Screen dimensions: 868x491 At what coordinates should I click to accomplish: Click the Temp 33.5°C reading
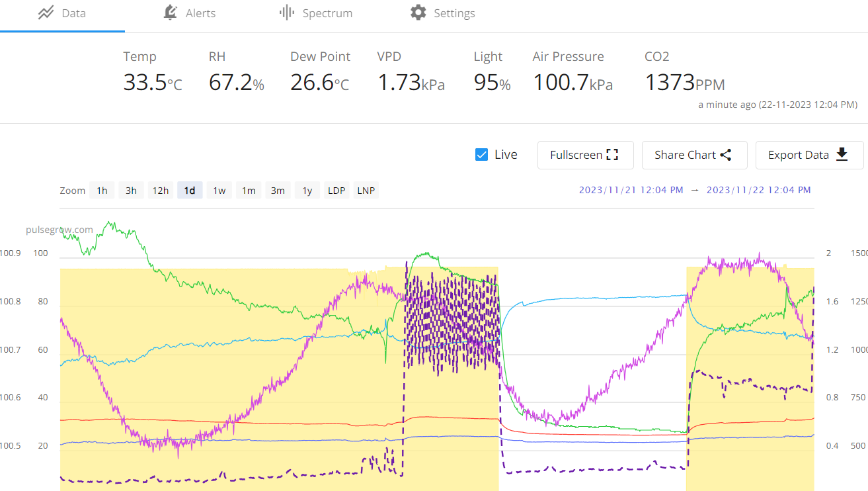click(153, 72)
